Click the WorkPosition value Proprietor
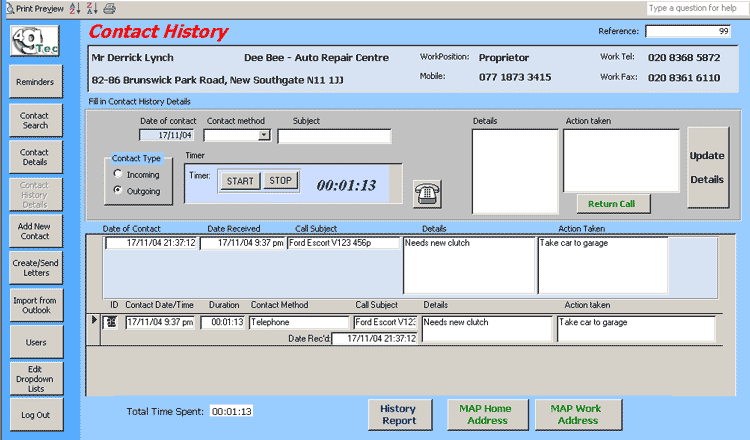Screen dimensions: 750x440 click(504, 58)
